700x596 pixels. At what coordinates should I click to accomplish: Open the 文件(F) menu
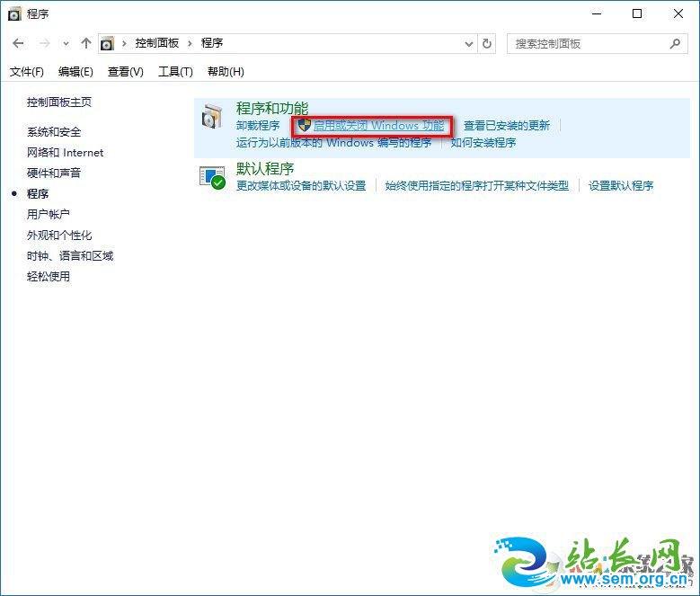pyautogui.click(x=27, y=72)
